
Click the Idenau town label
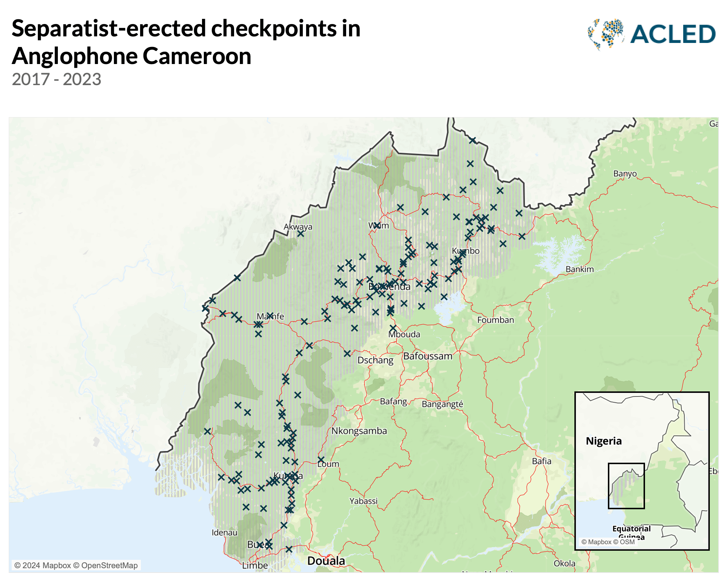(224, 532)
